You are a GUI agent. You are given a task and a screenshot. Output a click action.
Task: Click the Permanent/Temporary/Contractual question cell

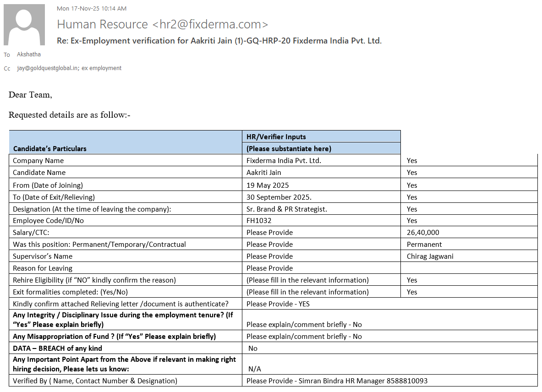tap(126, 244)
